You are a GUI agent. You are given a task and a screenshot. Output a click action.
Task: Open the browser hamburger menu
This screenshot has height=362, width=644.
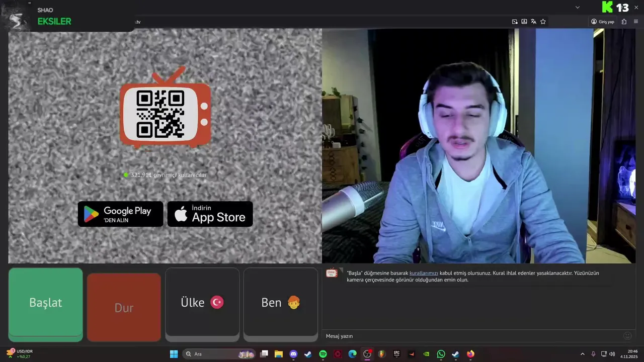coord(636,22)
